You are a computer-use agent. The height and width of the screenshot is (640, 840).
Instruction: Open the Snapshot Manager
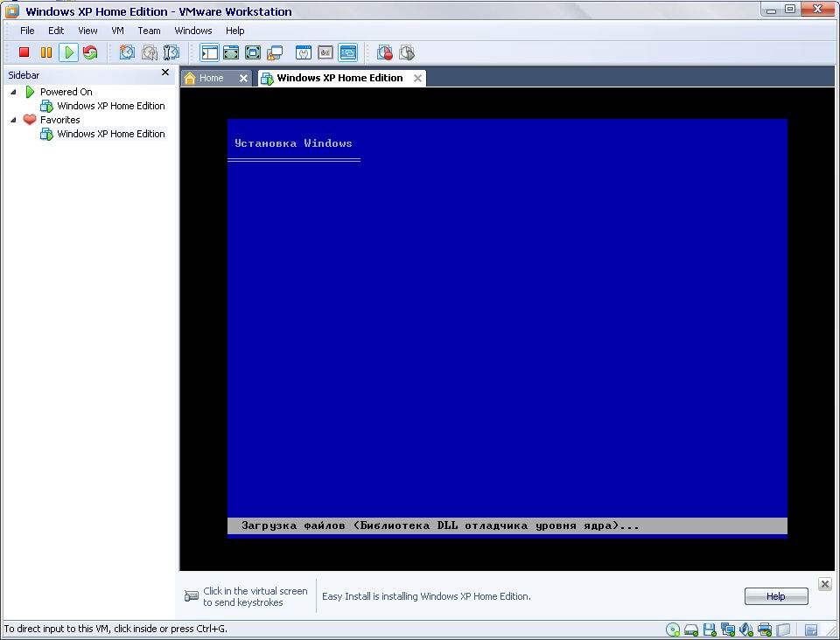171,52
